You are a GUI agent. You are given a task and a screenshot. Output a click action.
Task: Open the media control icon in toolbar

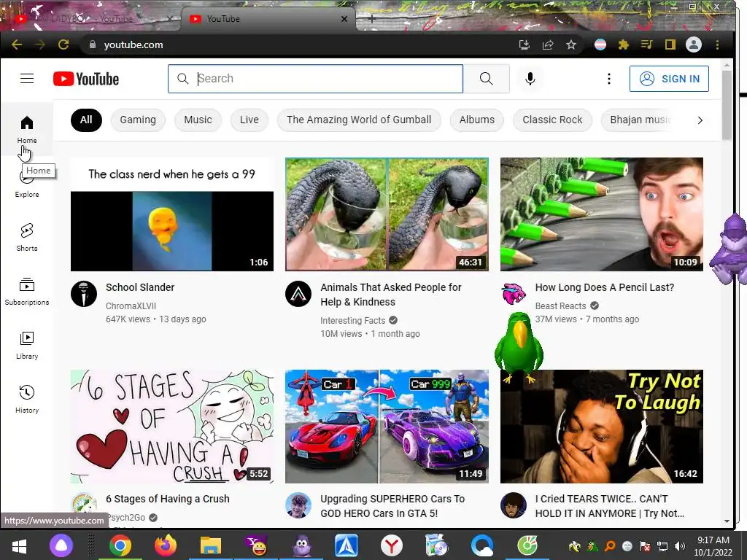tap(646, 44)
